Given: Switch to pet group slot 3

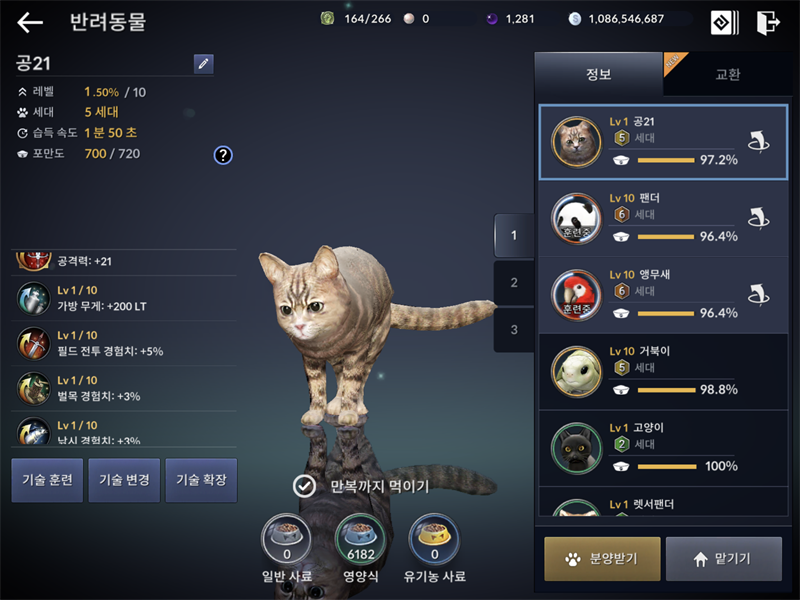Looking at the screenshot, I should click(x=514, y=330).
